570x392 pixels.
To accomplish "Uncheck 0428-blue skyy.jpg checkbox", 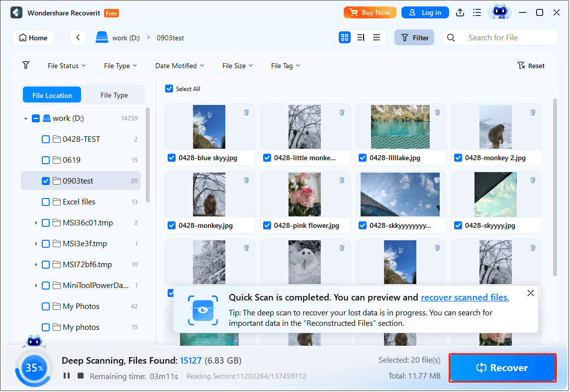I will coord(172,158).
